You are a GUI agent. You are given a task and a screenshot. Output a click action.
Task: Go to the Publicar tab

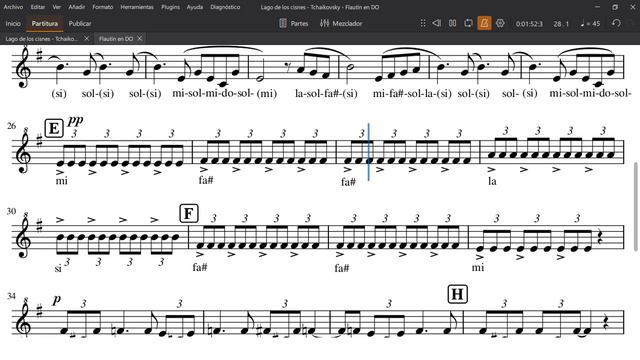coord(80,24)
